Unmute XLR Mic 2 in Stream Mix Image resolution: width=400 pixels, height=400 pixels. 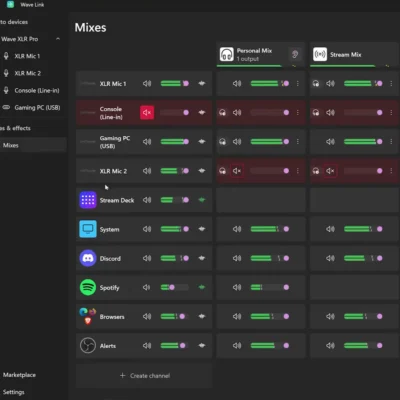point(330,171)
